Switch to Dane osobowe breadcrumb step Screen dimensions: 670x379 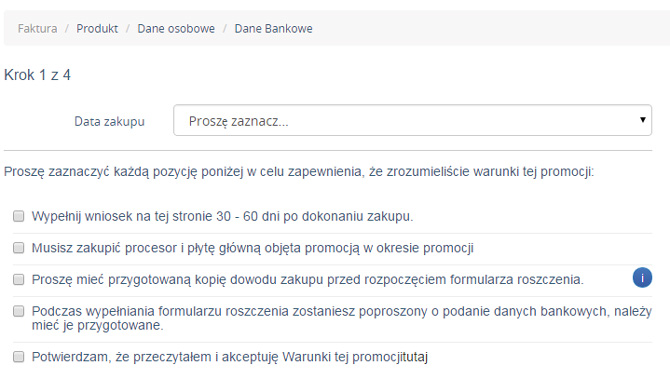click(x=176, y=29)
